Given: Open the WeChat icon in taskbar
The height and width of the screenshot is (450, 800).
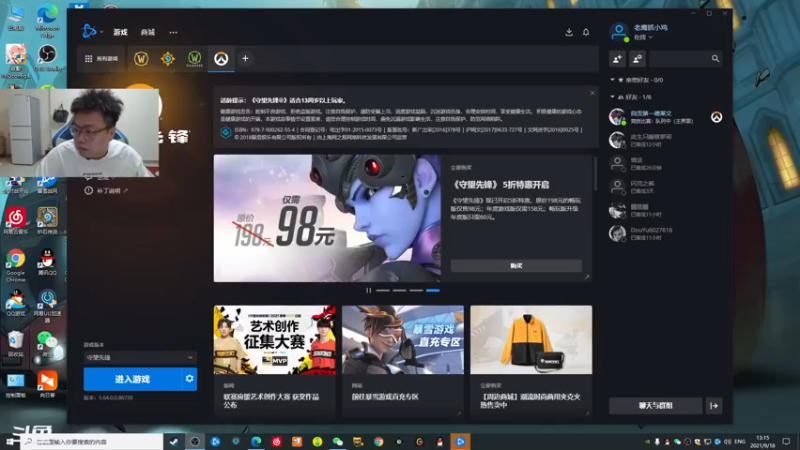Looking at the screenshot, I should pyautogui.click(x=338, y=441).
